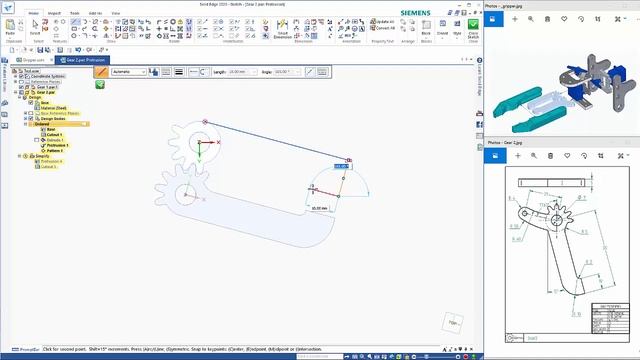This screenshot has height=360, width=640.
Task: Click the add-to plus icon in the Gear 2.jpg window
Action: (518, 156)
